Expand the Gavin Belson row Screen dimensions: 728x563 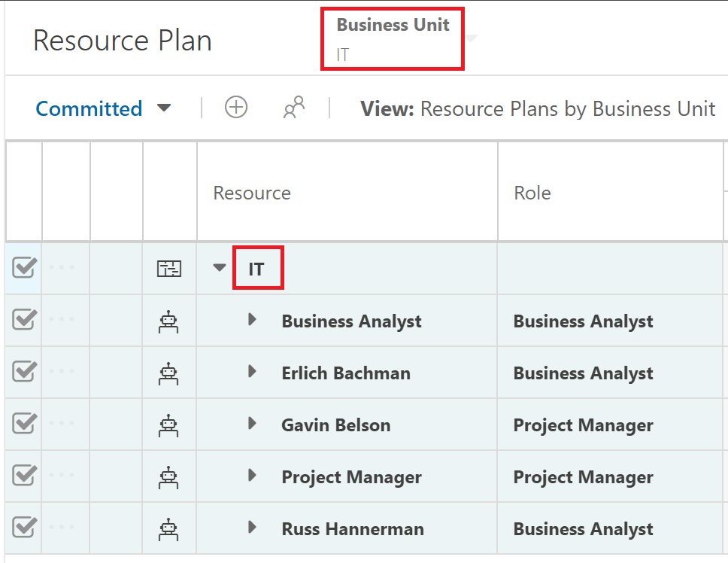(252, 423)
